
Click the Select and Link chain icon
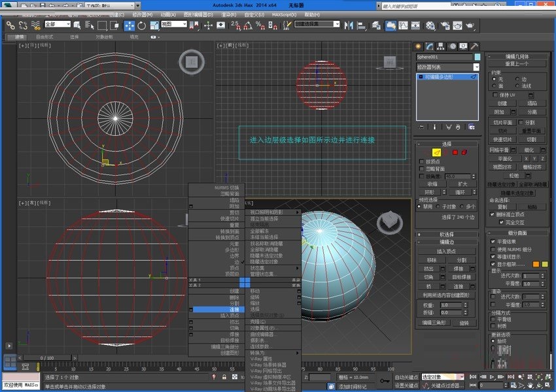10,25
